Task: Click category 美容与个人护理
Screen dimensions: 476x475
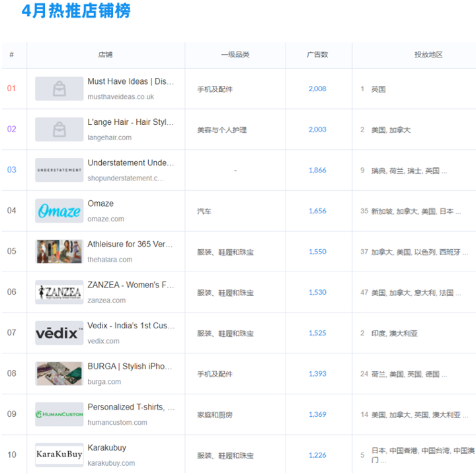Action: click(x=222, y=130)
